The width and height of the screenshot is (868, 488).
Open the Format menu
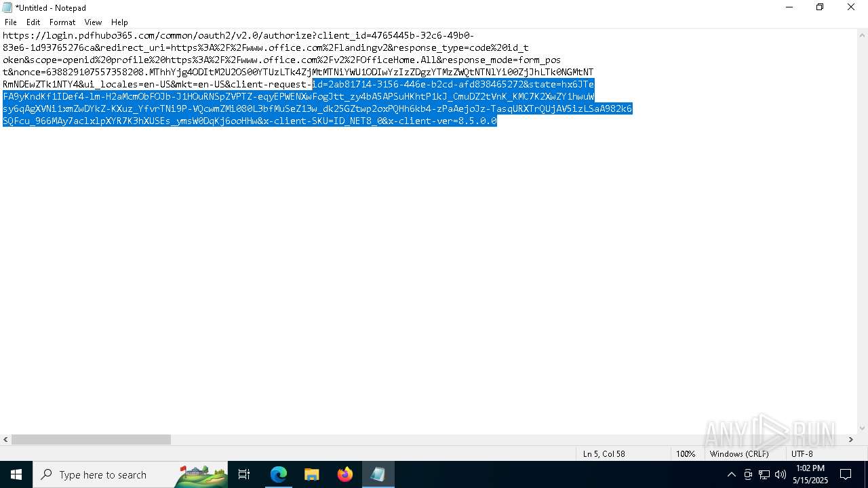62,22
